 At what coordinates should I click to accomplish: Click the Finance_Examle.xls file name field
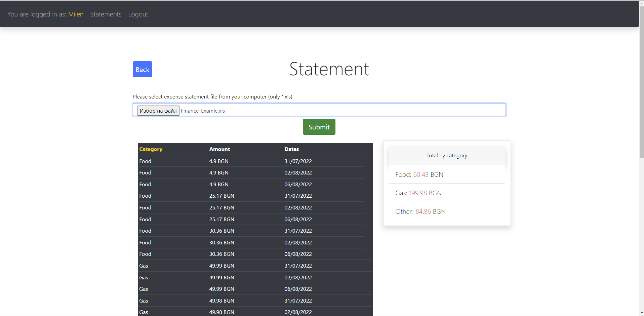203,110
